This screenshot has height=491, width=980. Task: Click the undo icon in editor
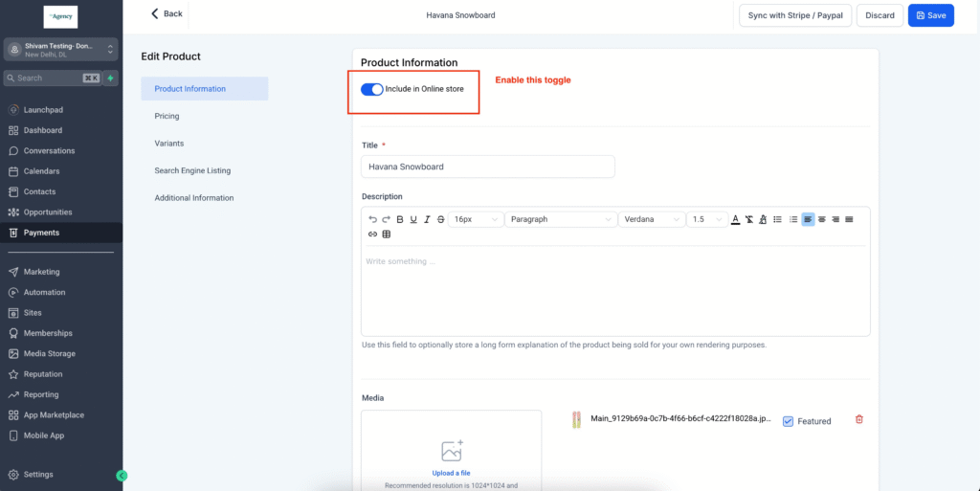click(372, 219)
